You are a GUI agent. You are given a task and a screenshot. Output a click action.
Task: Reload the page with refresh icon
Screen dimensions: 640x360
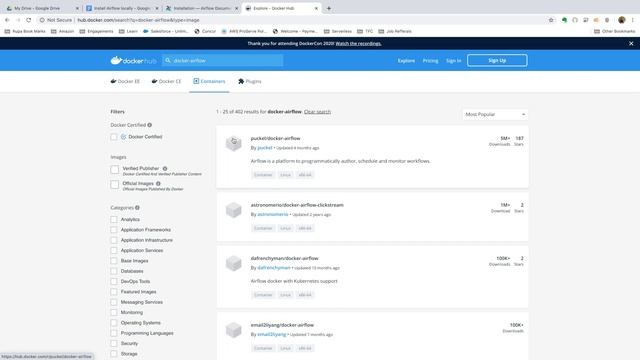tap(29, 20)
